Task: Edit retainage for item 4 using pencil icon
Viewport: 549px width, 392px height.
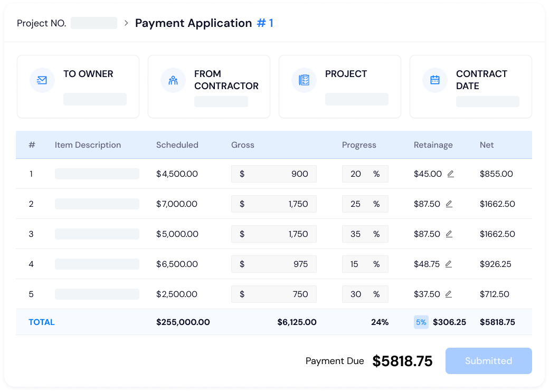Action: tap(450, 264)
